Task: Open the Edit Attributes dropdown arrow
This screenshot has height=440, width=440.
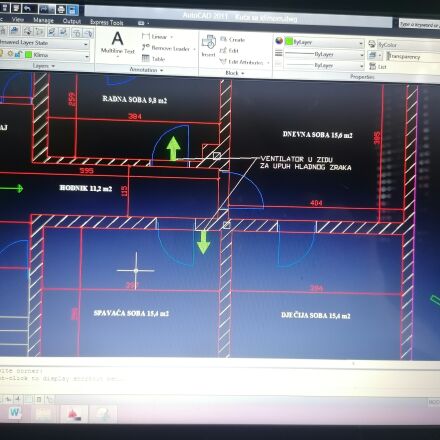Action: click(268, 63)
